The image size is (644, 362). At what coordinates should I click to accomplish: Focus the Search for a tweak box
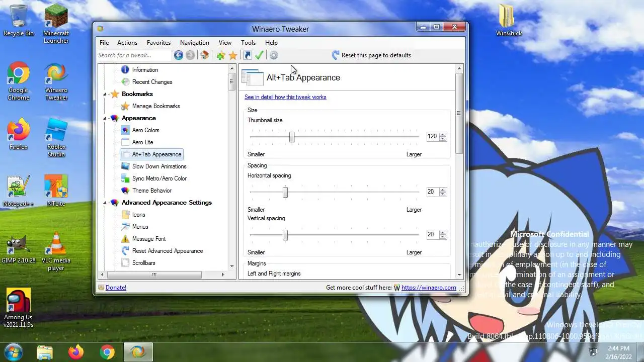(134, 55)
